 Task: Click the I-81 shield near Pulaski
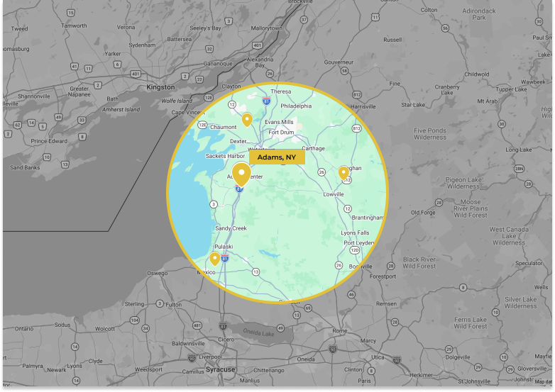[225, 259]
